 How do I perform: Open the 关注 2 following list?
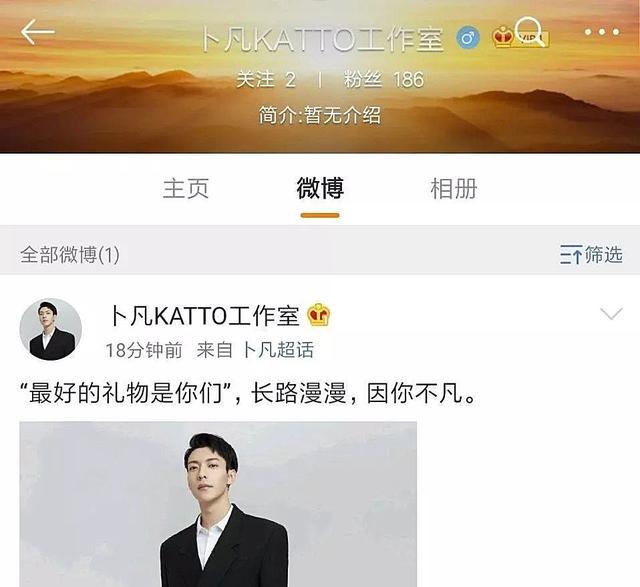point(266,79)
